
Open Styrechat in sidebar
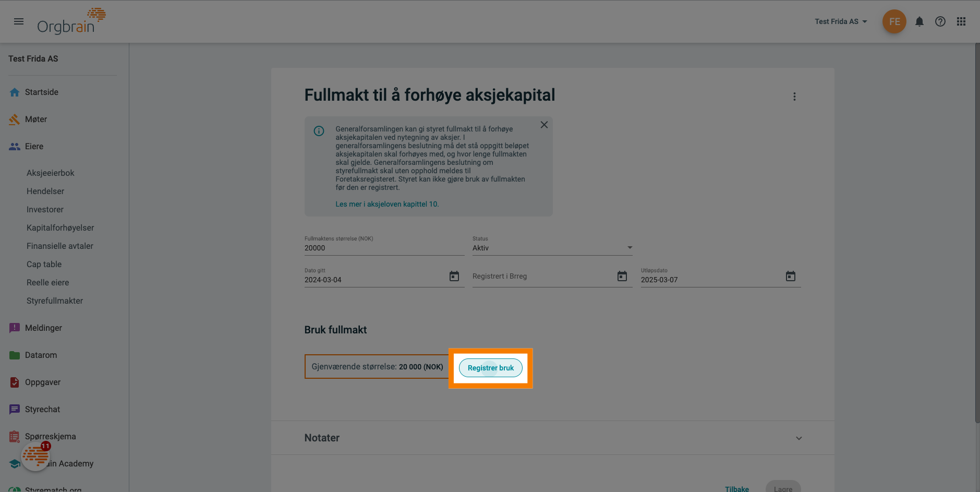pos(42,409)
